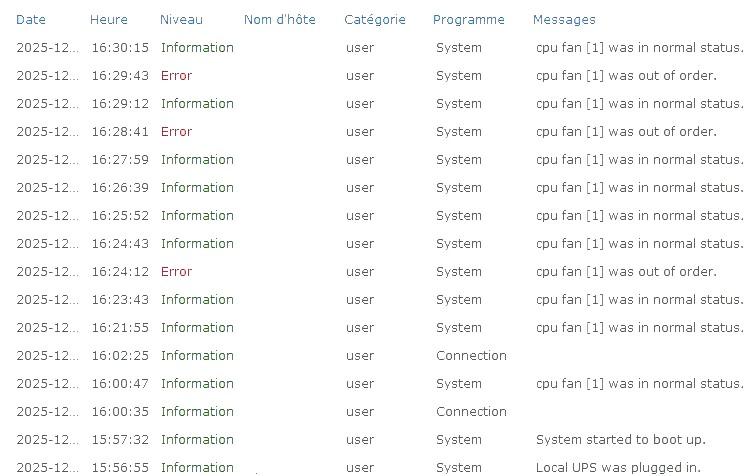755x476 pixels.
Task: Click the Nom d'hôte column header
Action: pyautogui.click(x=279, y=19)
